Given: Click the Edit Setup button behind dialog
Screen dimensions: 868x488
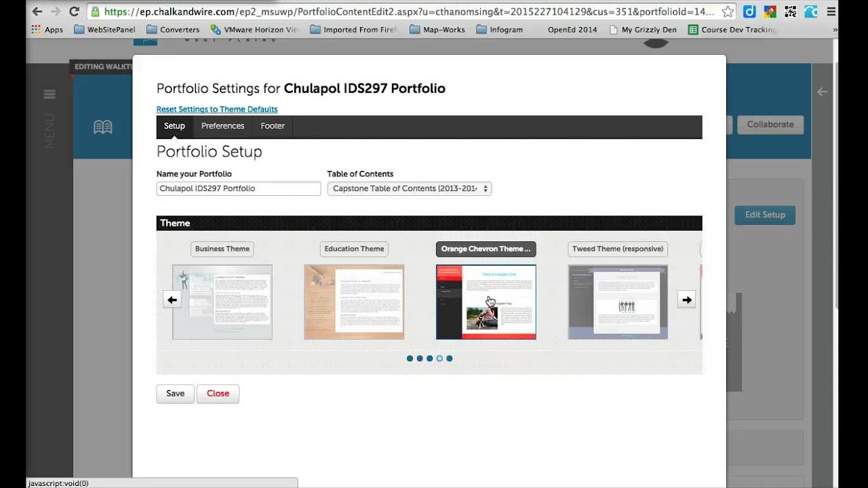Looking at the screenshot, I should 765,215.
